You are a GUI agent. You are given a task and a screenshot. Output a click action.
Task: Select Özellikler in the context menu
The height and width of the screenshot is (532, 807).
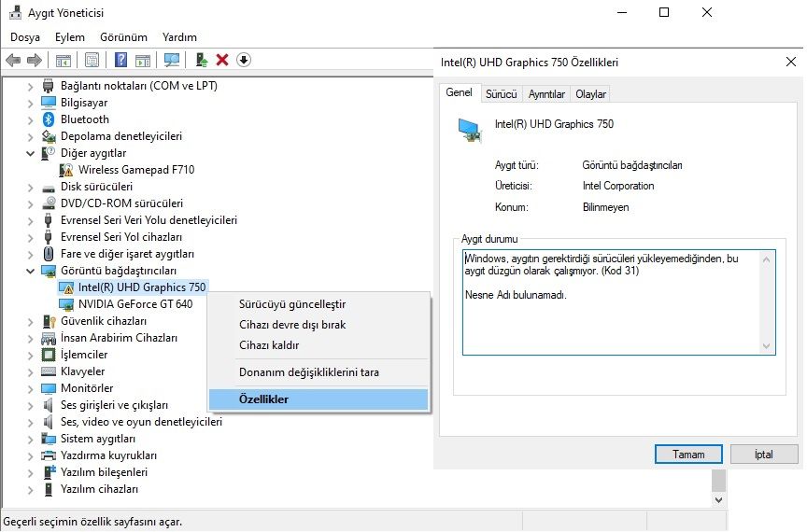coord(319,399)
